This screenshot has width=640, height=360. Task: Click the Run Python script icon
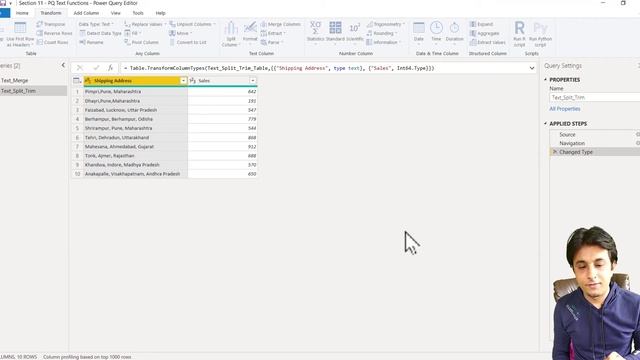click(x=540, y=28)
